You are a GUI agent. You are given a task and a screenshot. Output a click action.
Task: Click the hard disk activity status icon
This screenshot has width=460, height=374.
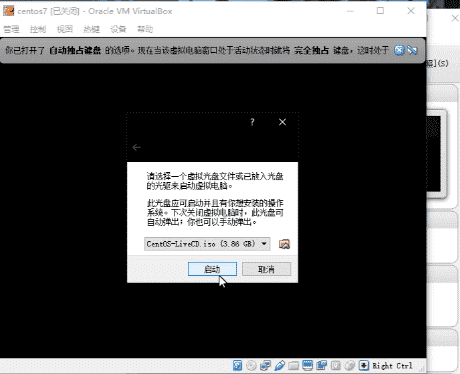pyautogui.click(x=237, y=366)
